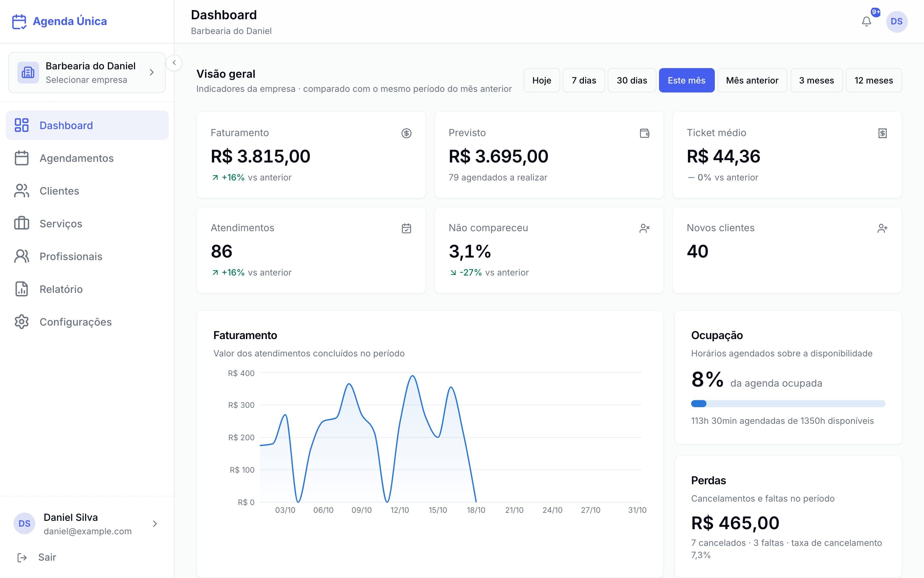
Task: Expand the Selecionar empresa chevron
Action: click(151, 72)
